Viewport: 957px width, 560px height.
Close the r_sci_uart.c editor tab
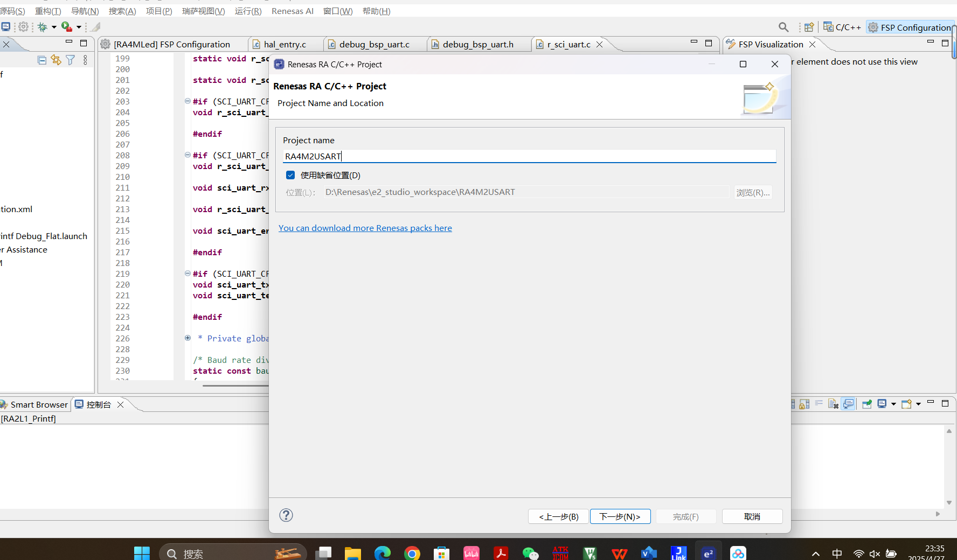pyautogui.click(x=599, y=44)
